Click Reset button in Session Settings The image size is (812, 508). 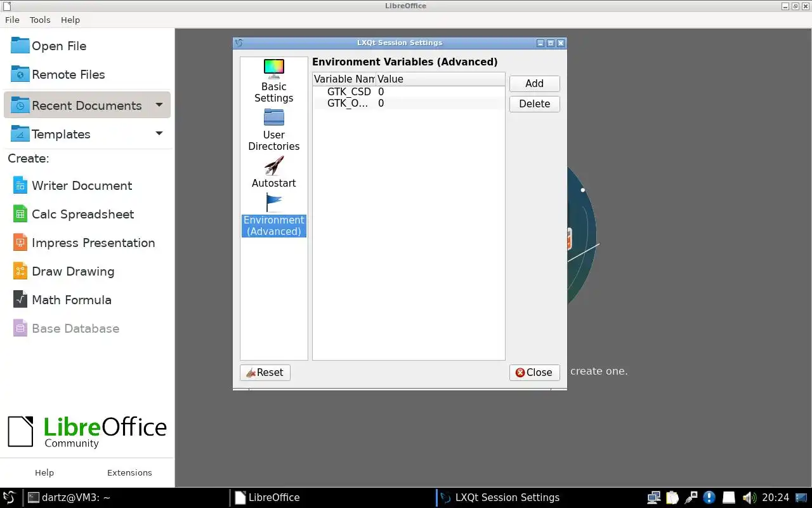265,373
